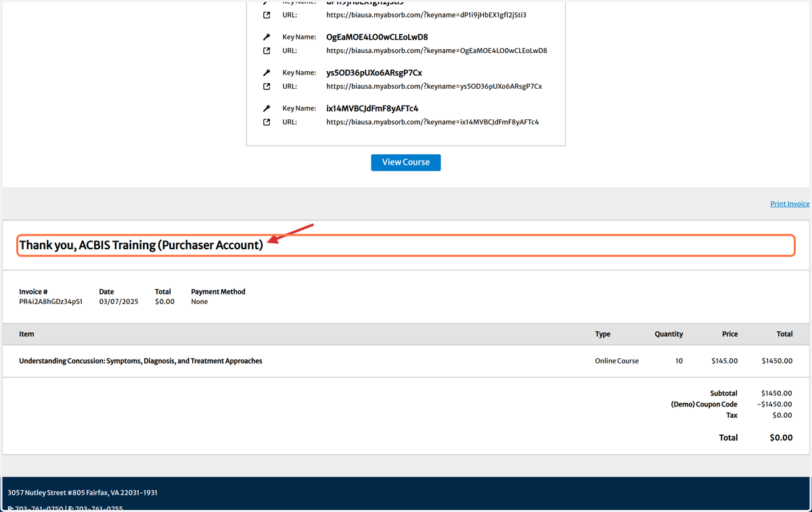The width and height of the screenshot is (812, 512).
Task: Click the View Course button
Action: [x=405, y=163]
